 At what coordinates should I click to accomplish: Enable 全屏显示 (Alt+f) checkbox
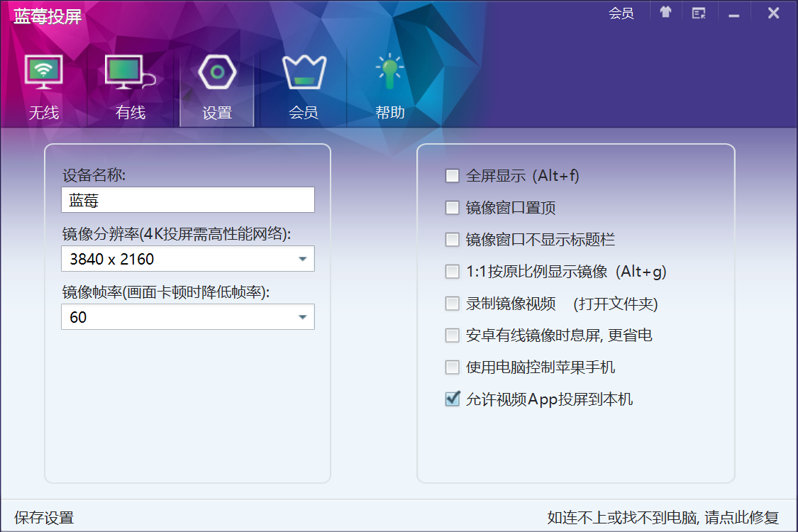(x=453, y=175)
